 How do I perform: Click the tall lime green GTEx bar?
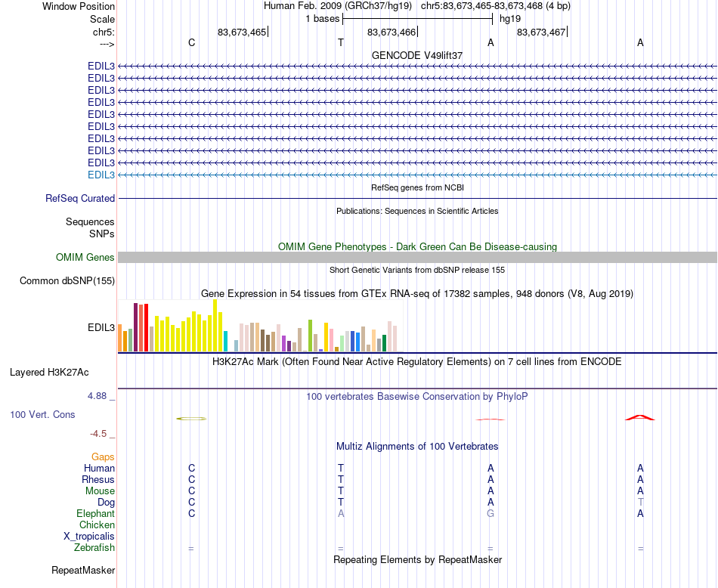click(310, 336)
